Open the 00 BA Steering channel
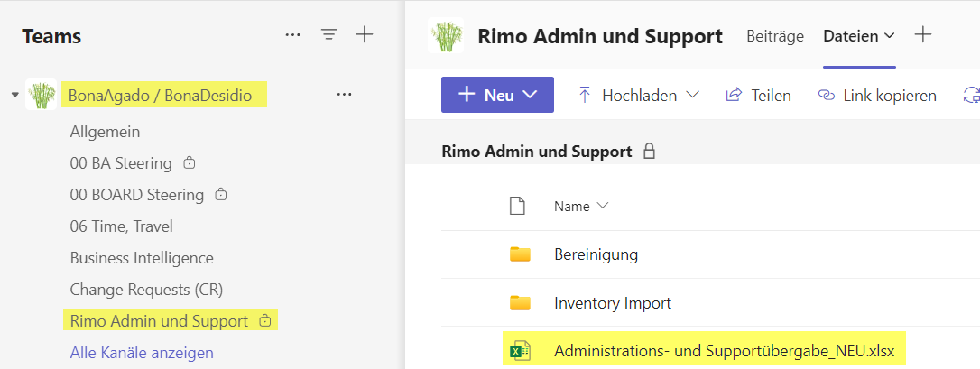 pos(121,163)
